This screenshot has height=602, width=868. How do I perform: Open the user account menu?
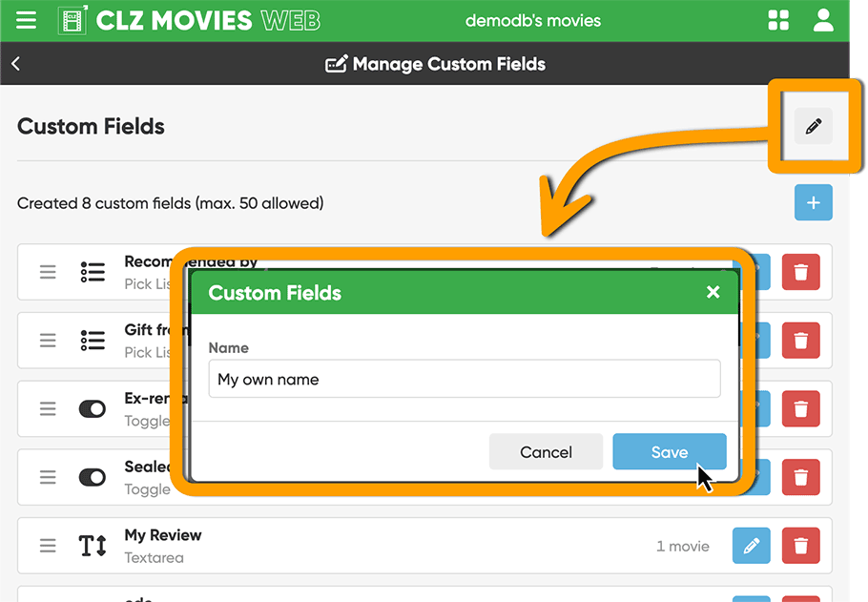click(x=823, y=20)
